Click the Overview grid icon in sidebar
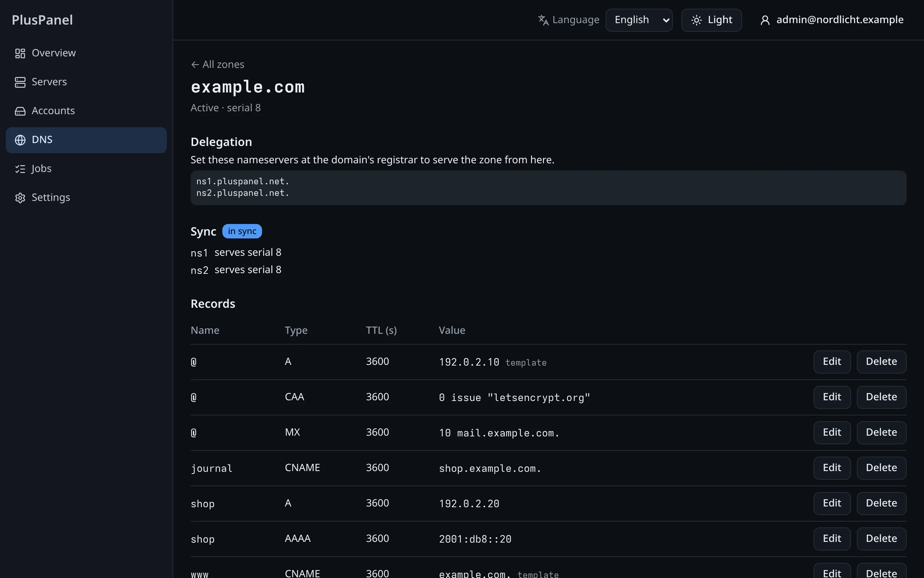Screen dimensions: 924x578 20,53
